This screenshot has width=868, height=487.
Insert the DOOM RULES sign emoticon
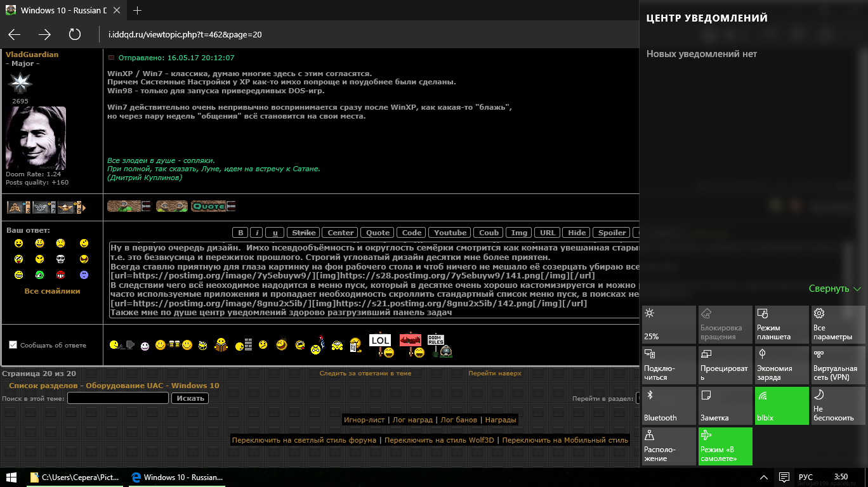(x=439, y=345)
